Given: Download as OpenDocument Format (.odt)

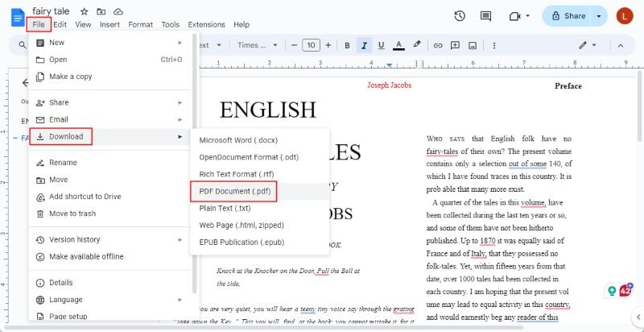Looking at the screenshot, I should [259, 157].
